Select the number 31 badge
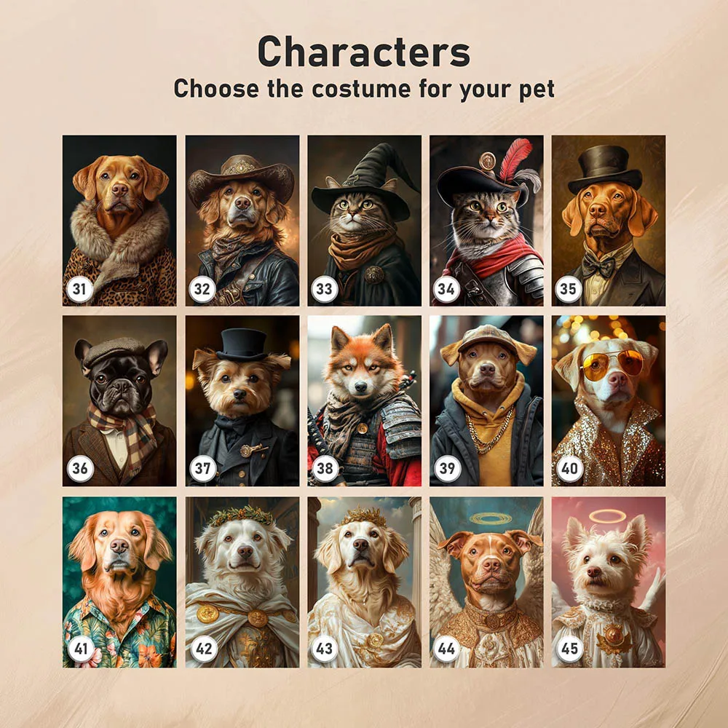The width and height of the screenshot is (728, 728). [x=79, y=289]
